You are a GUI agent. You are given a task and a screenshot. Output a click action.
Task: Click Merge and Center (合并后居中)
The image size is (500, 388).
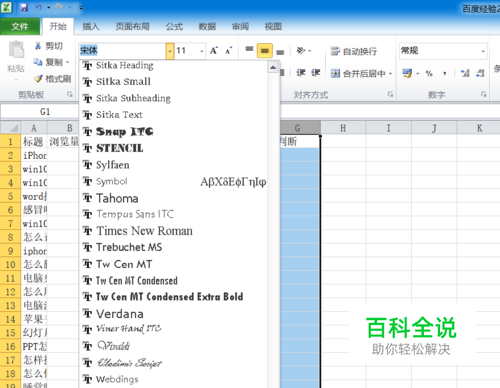pyautogui.click(x=358, y=73)
